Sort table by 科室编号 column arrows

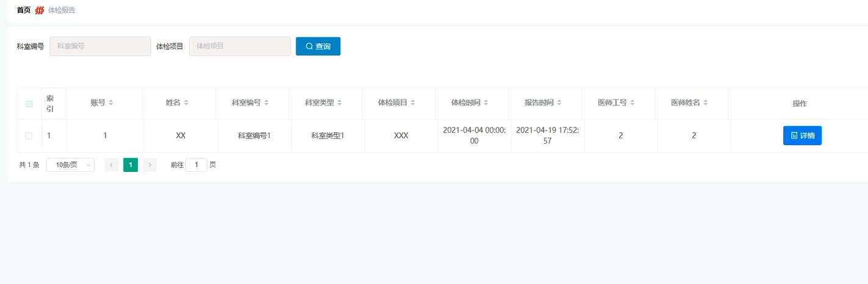click(x=267, y=103)
